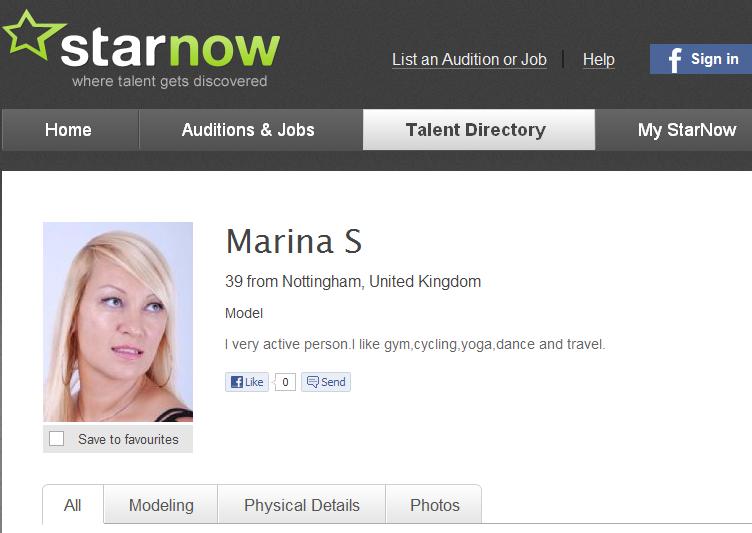The image size is (752, 533).
Task: Click the StarNow green star logo
Action: pos(32,35)
